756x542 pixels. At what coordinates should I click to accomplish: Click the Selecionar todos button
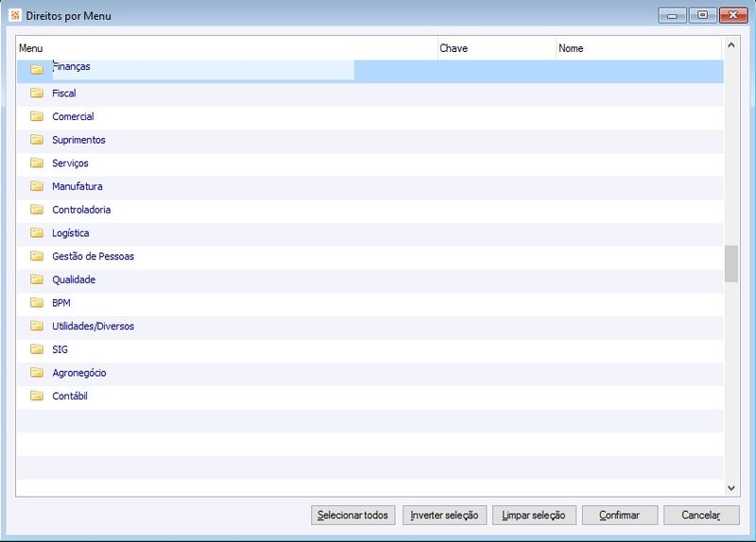point(352,515)
